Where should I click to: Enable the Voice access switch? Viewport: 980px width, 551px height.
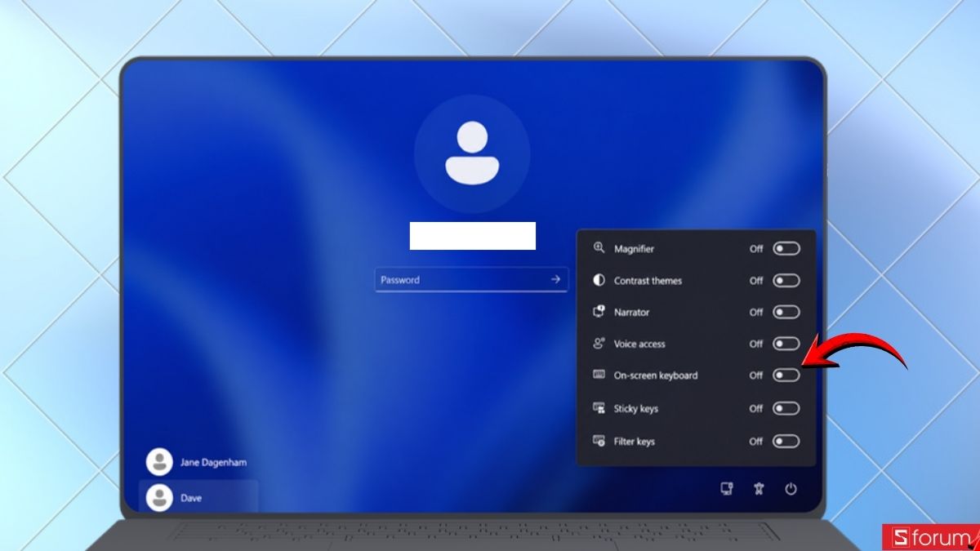[x=786, y=344]
